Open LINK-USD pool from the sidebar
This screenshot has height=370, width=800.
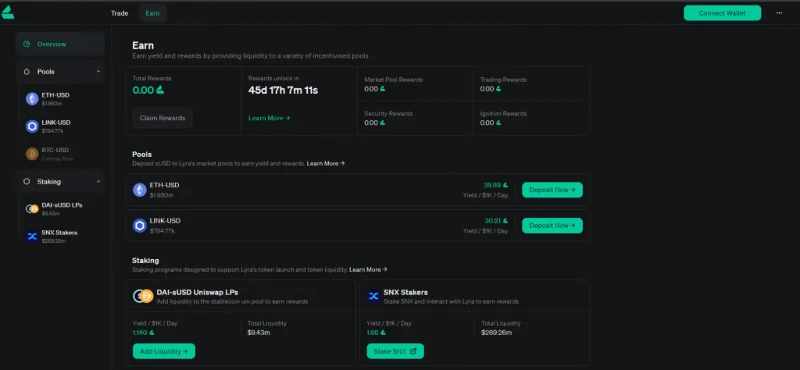pyautogui.click(x=60, y=127)
